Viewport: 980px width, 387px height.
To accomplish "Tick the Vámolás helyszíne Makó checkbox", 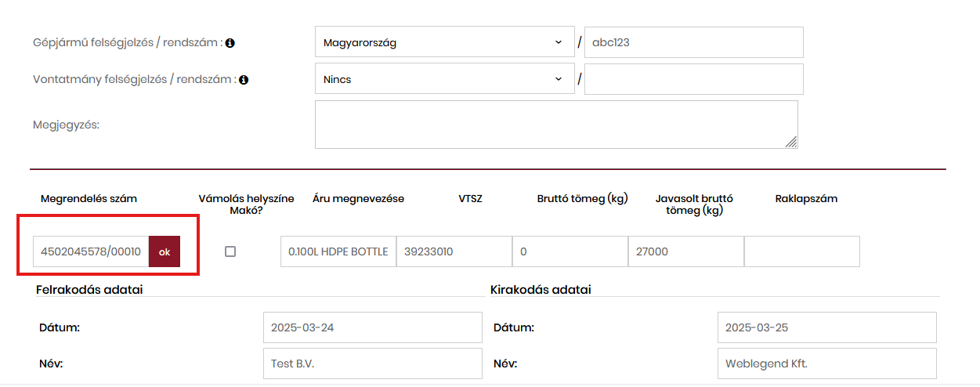I will point(230,251).
